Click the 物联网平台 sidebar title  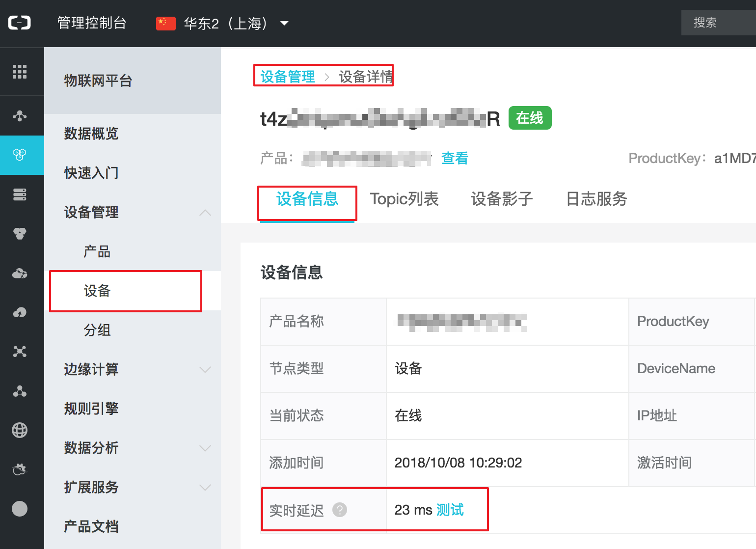point(98,81)
